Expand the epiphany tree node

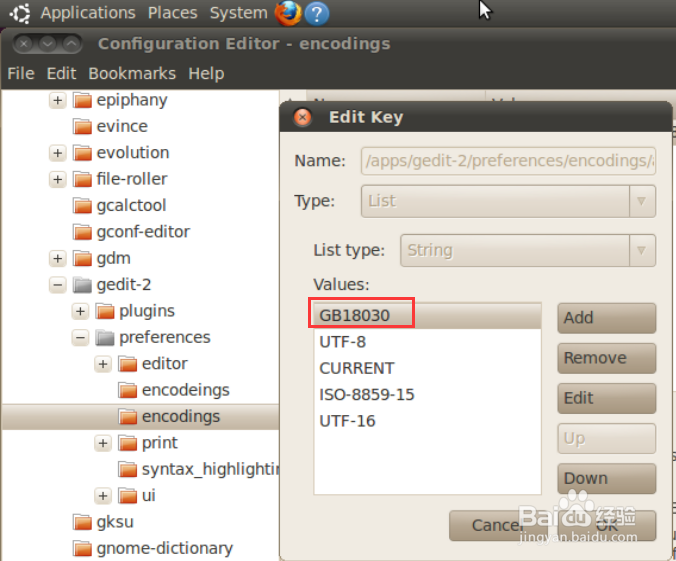57,100
